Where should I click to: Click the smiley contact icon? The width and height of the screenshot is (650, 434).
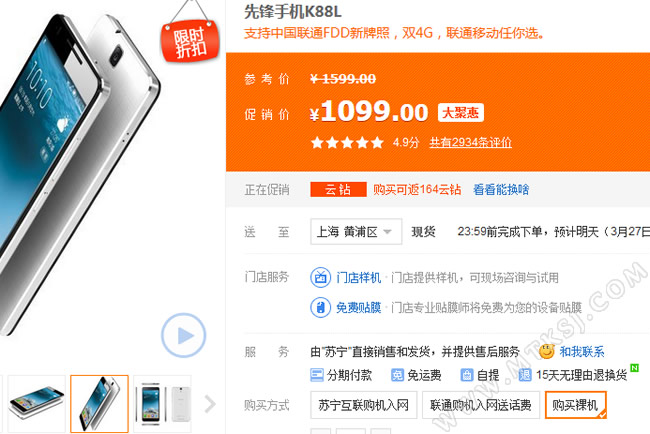click(547, 352)
